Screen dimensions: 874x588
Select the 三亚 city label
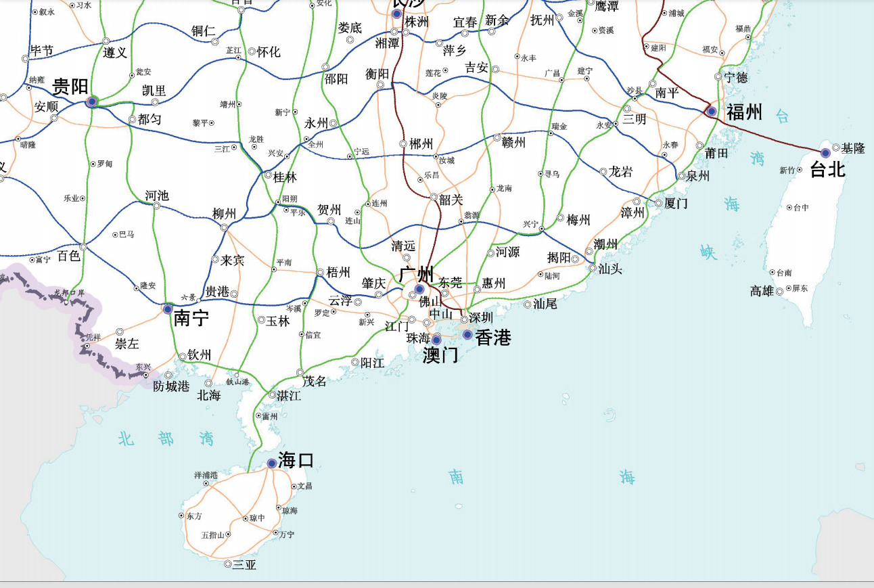click(244, 564)
